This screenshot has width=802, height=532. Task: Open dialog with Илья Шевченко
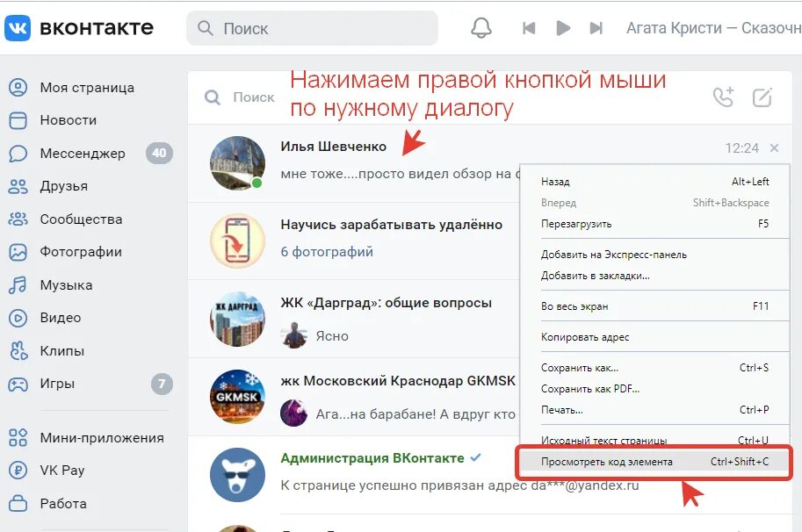pos(334,146)
